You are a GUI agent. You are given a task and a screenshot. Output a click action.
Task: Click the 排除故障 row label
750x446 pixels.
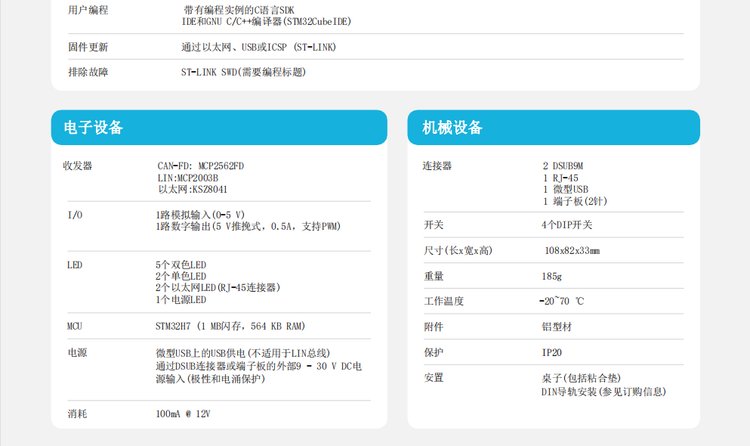pyautogui.click(x=88, y=72)
